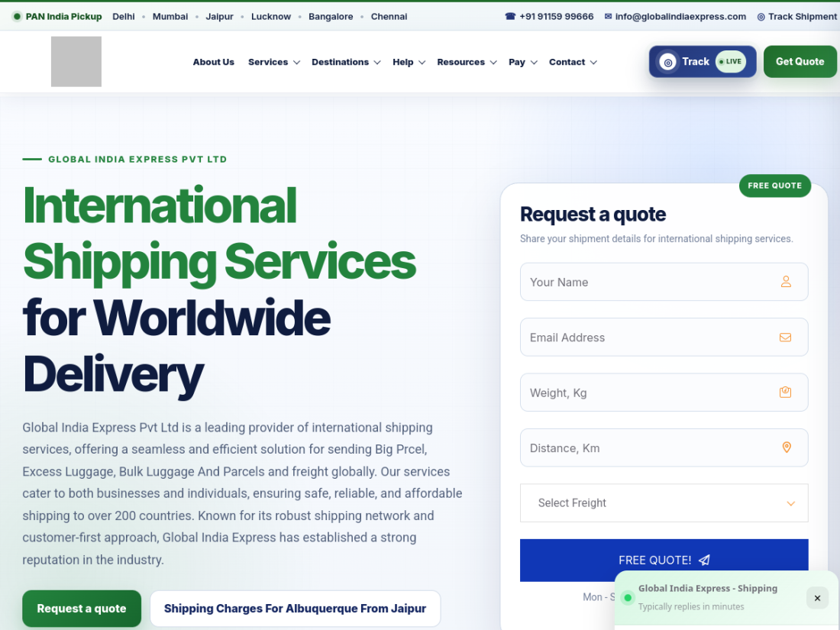
Task: Click Delhi in the top city bar
Action: point(123,17)
